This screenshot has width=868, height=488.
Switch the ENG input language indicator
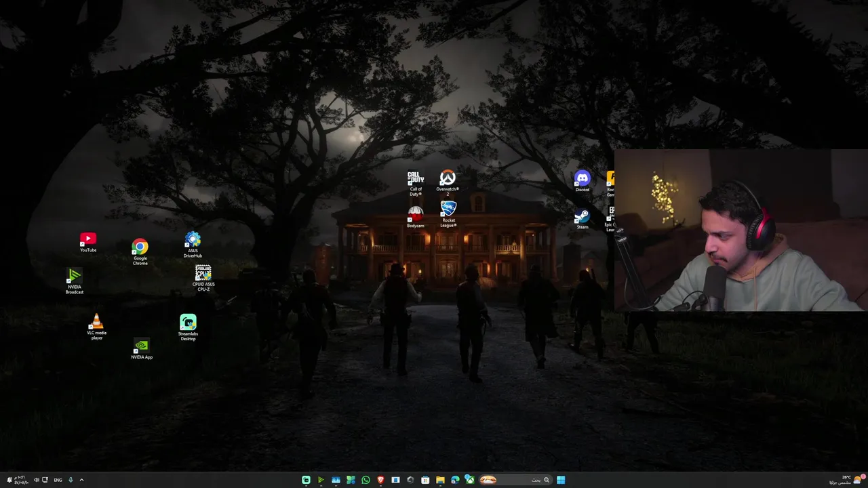58,480
